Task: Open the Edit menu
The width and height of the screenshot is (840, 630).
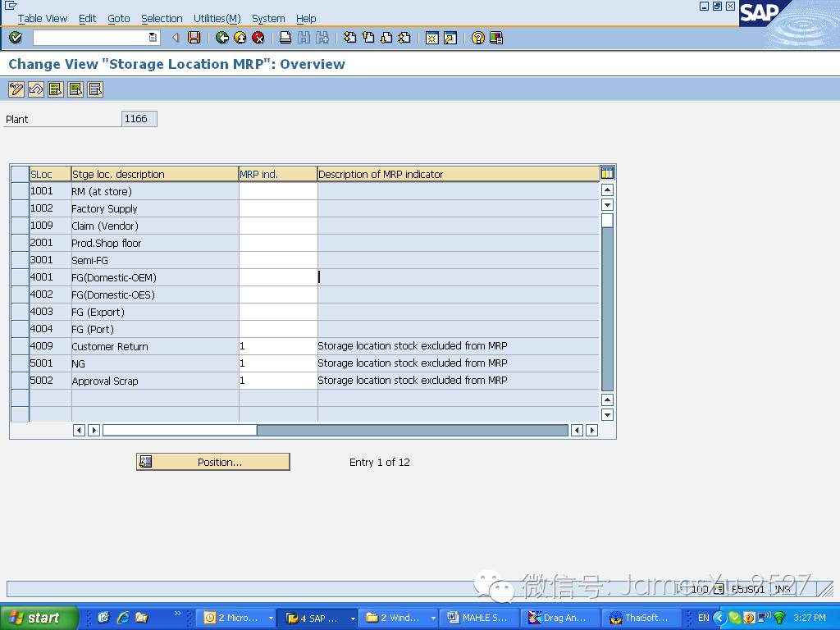Action: tap(87, 19)
